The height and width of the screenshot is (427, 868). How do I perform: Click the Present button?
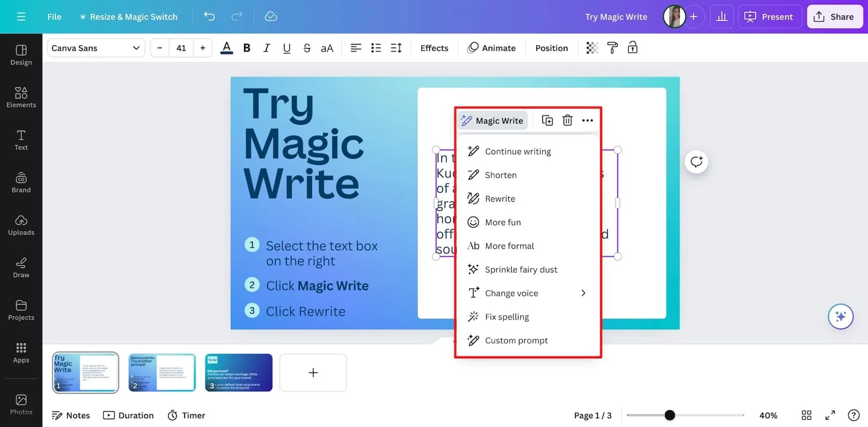[x=769, y=17]
